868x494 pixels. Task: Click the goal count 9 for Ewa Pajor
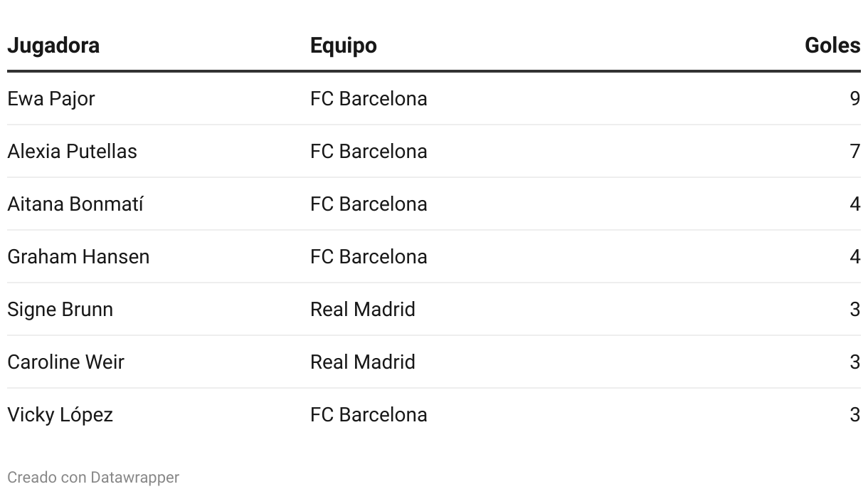tap(855, 98)
